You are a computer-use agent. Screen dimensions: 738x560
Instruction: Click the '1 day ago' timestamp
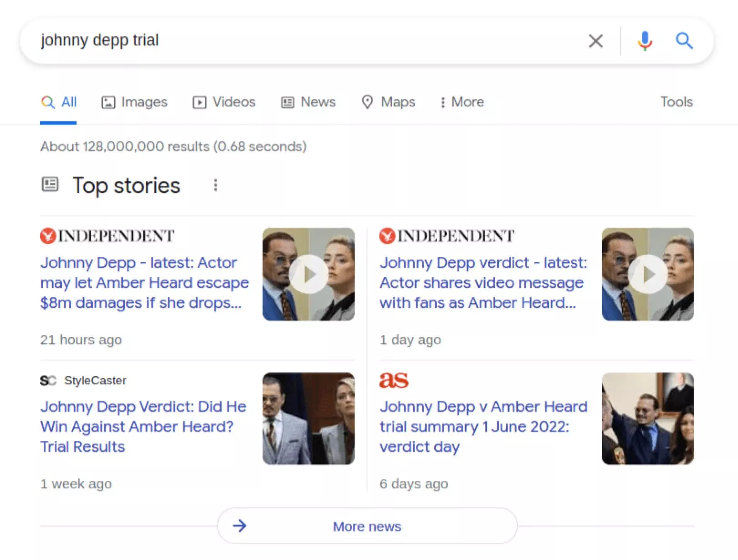(x=410, y=340)
